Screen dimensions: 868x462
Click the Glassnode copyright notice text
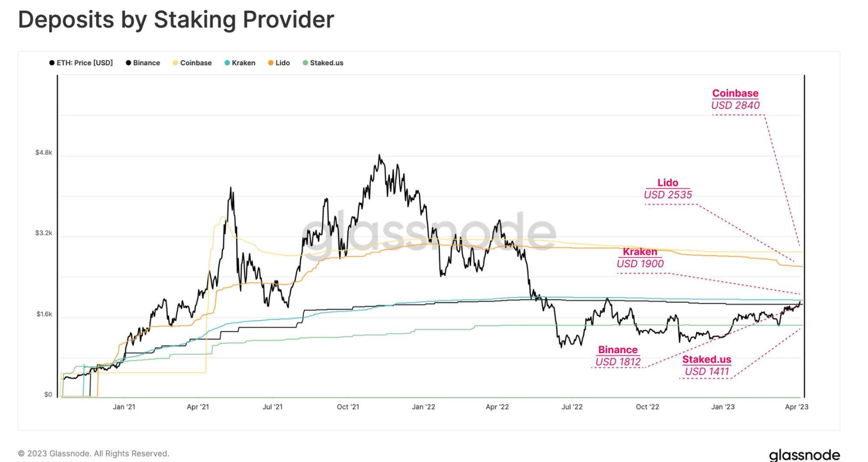(x=93, y=453)
